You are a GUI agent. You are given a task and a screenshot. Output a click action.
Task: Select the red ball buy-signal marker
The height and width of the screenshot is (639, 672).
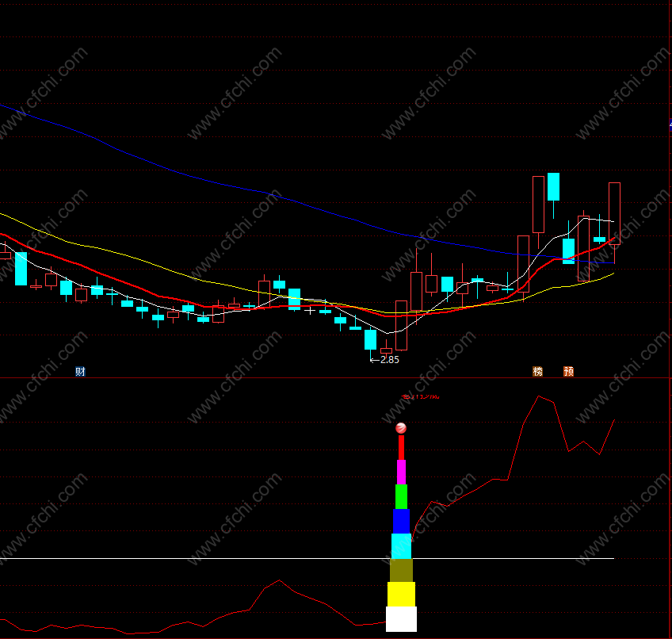(x=401, y=428)
